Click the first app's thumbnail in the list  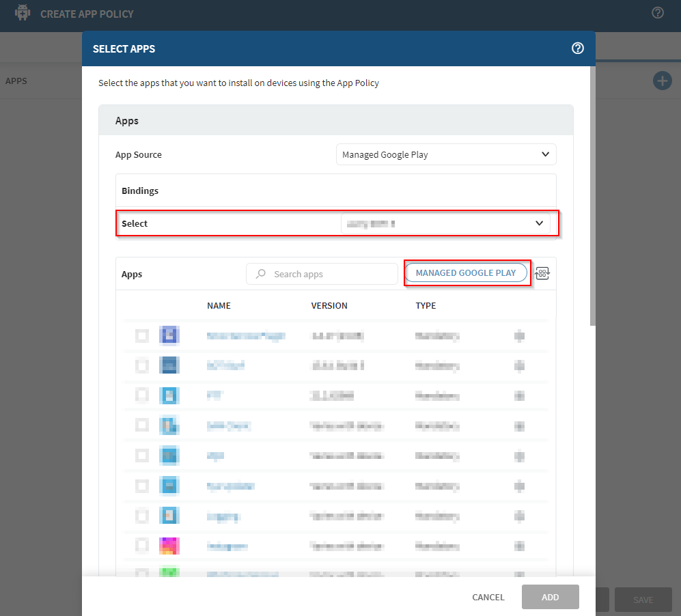(x=169, y=335)
